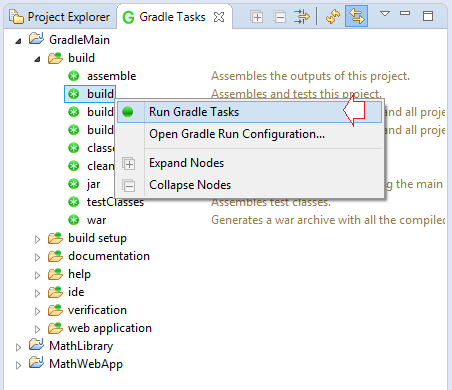The width and height of the screenshot is (452, 390).
Task: Click the documentation folder icon
Action: (x=55, y=256)
